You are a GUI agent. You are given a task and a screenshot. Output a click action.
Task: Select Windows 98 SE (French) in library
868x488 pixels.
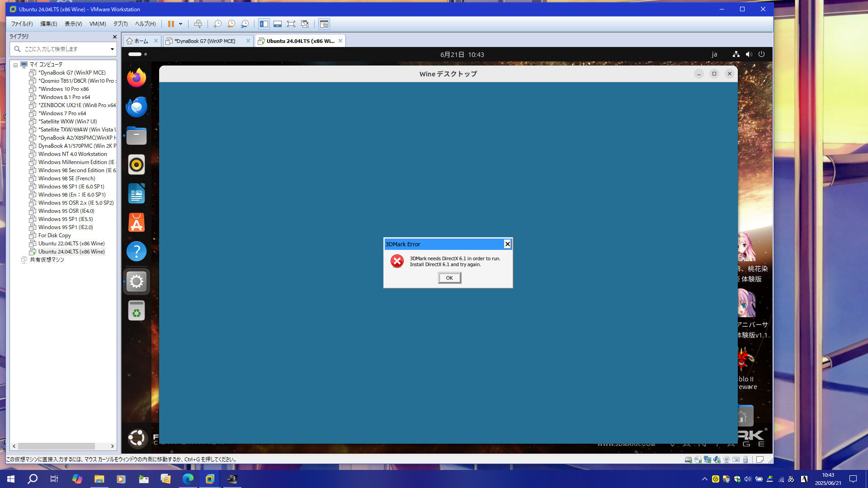[66, 178]
